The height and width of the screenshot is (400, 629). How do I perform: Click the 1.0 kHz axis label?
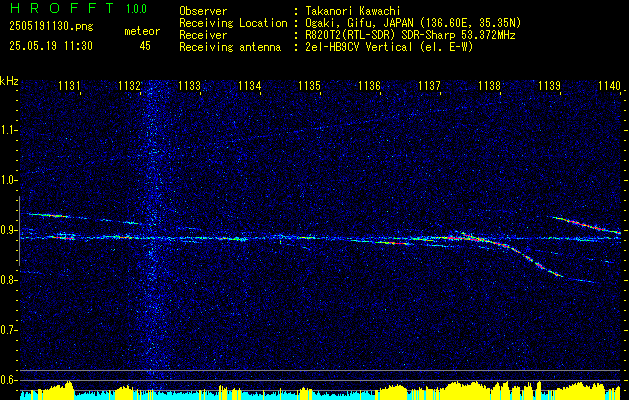[x=8, y=181]
